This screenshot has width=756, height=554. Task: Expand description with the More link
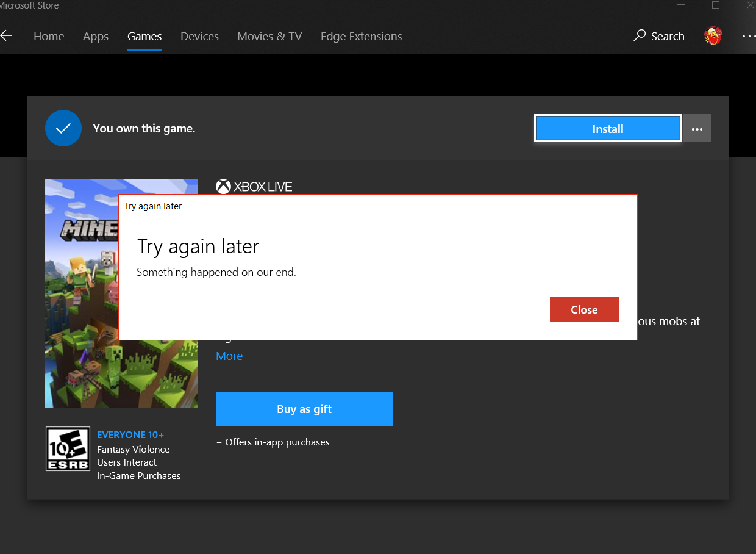pos(229,356)
